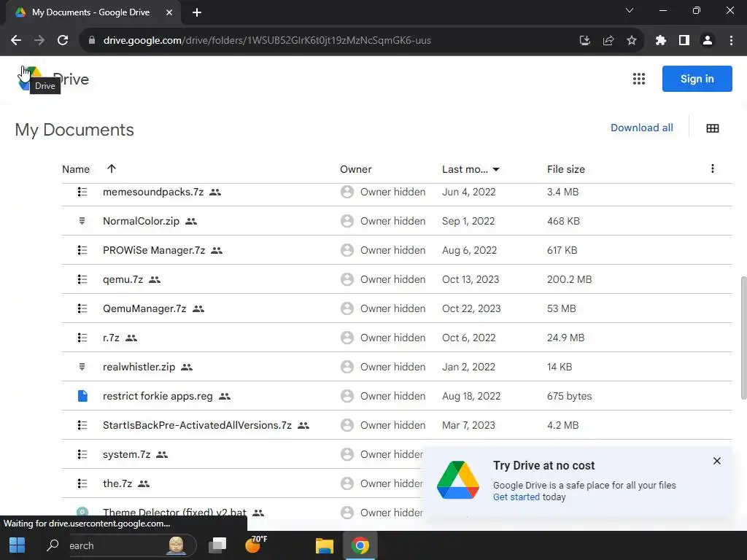Click the shared icon next to realwhistler.zip
747x560 pixels.
[187, 367]
